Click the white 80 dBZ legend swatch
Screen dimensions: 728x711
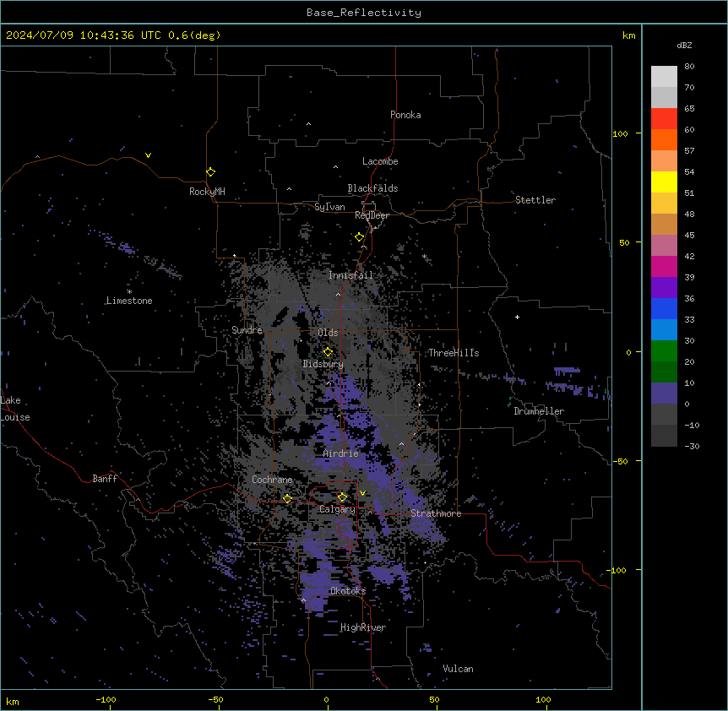(x=664, y=76)
